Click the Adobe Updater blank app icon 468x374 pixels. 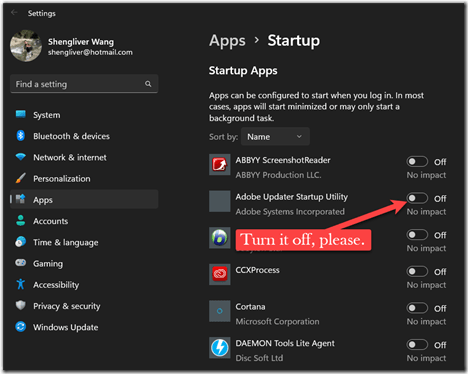(x=220, y=201)
